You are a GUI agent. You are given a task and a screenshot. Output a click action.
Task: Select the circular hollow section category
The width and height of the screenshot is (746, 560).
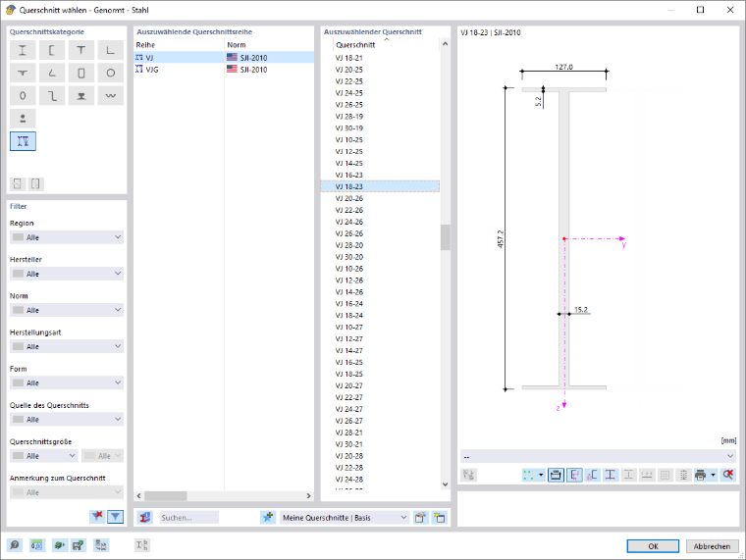[x=110, y=73]
